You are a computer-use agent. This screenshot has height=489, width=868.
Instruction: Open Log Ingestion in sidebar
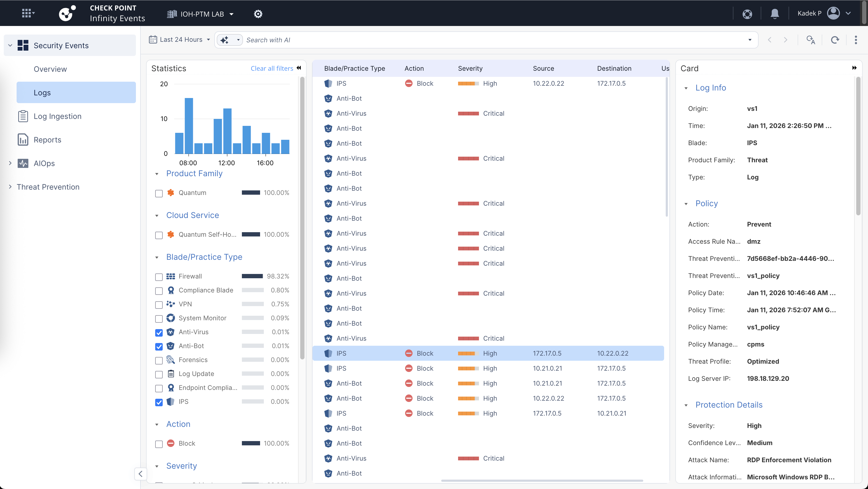[x=57, y=116]
